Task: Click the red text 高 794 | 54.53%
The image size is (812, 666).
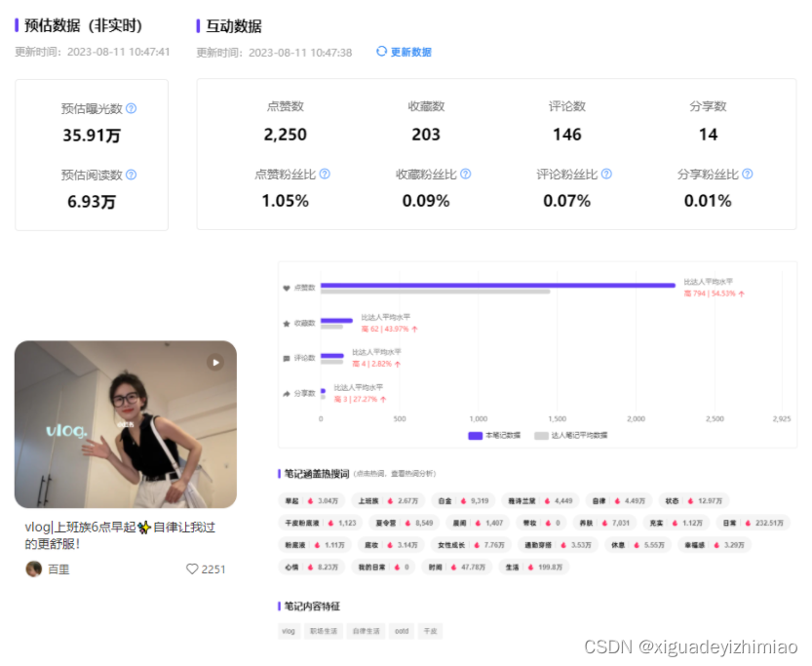Action: [710, 294]
